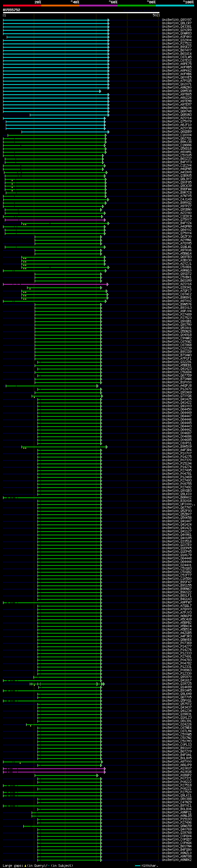The width and height of the screenshot is (197, 868).
Task: Click UniRef100_A9PFW7 label
Action: pos(177,603)
